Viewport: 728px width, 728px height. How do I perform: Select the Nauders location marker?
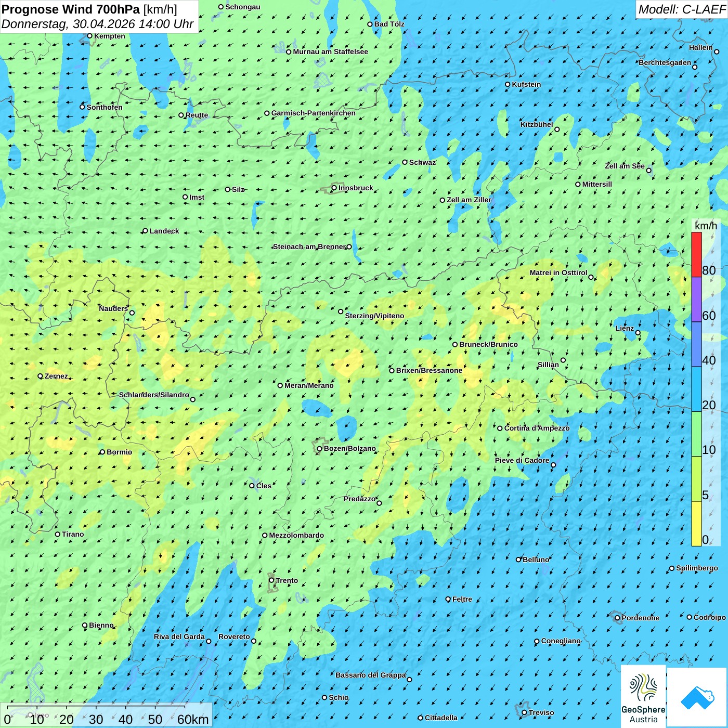pos(132,313)
